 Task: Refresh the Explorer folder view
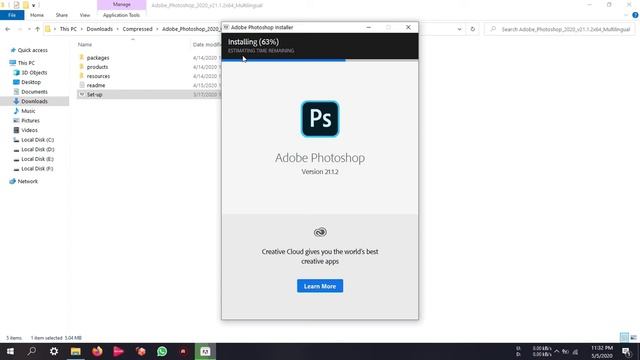coord(473,29)
